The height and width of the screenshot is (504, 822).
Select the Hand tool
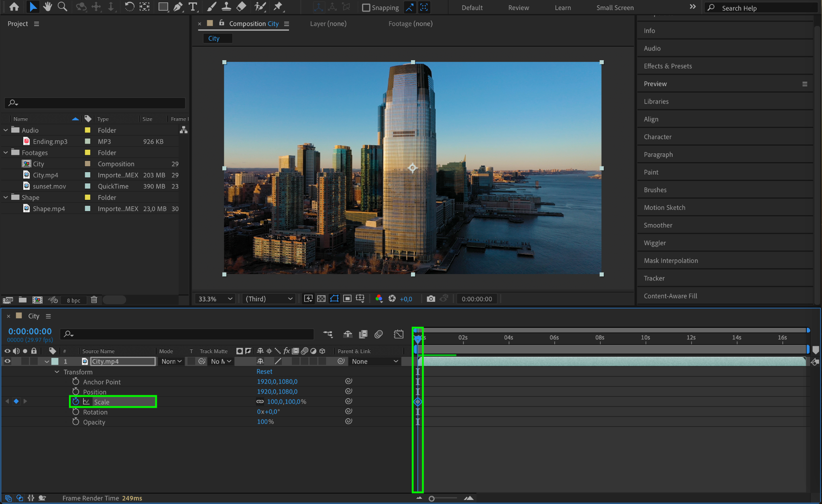(x=47, y=7)
